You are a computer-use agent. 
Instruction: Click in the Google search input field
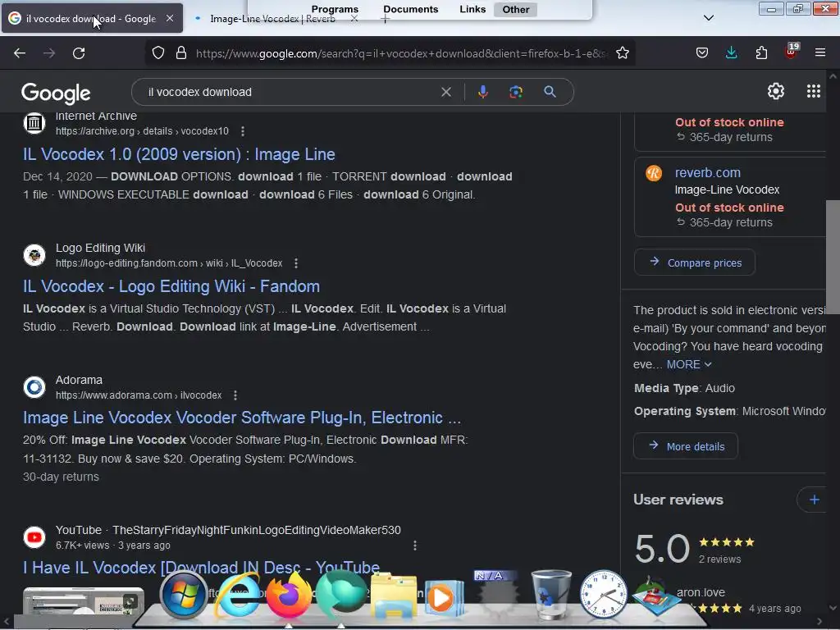click(290, 92)
